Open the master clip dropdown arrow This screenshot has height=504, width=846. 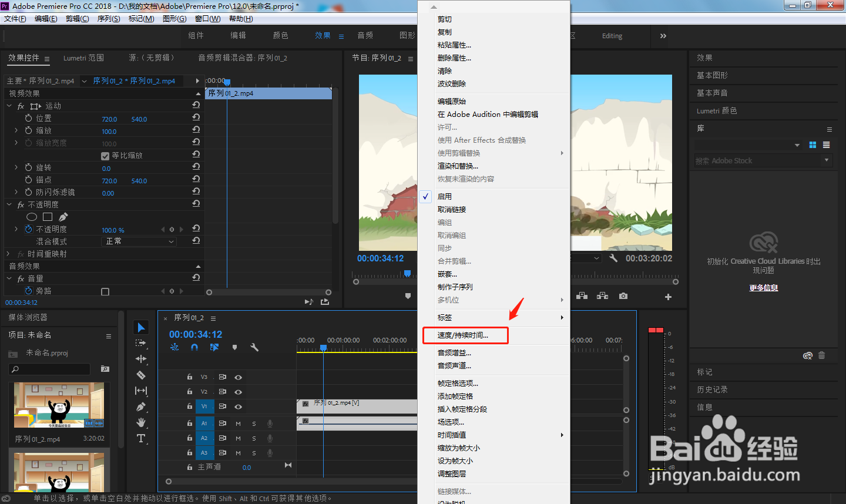(84, 81)
